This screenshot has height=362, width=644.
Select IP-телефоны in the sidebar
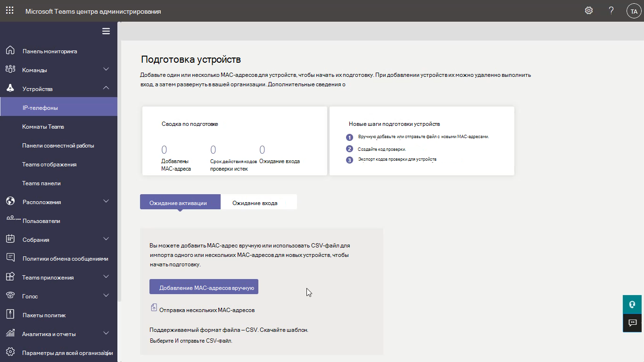(x=58, y=107)
